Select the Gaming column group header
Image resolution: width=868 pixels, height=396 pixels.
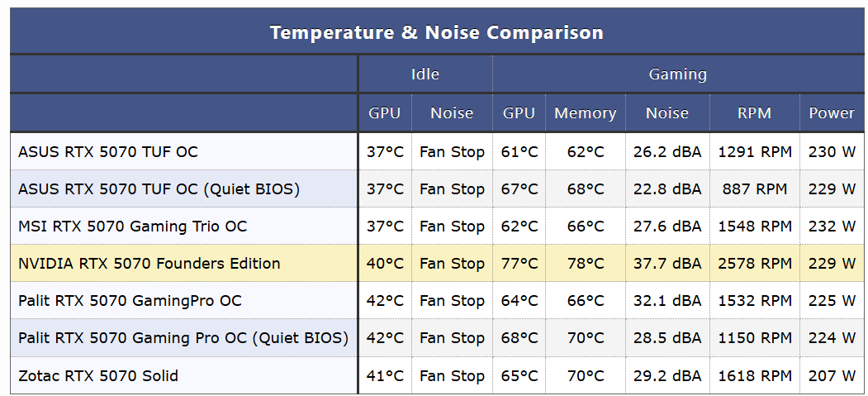click(x=677, y=74)
